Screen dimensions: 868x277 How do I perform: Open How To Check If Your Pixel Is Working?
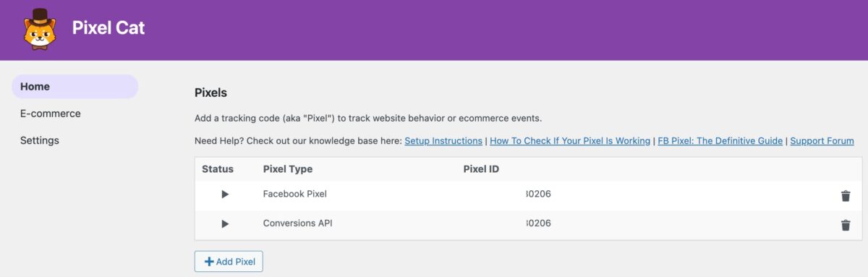click(570, 141)
